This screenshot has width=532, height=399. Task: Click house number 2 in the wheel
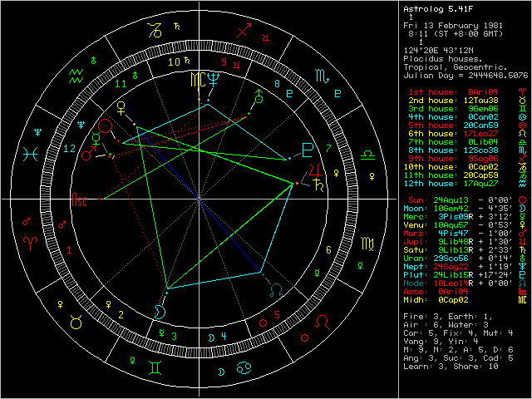pyautogui.click(x=121, y=315)
